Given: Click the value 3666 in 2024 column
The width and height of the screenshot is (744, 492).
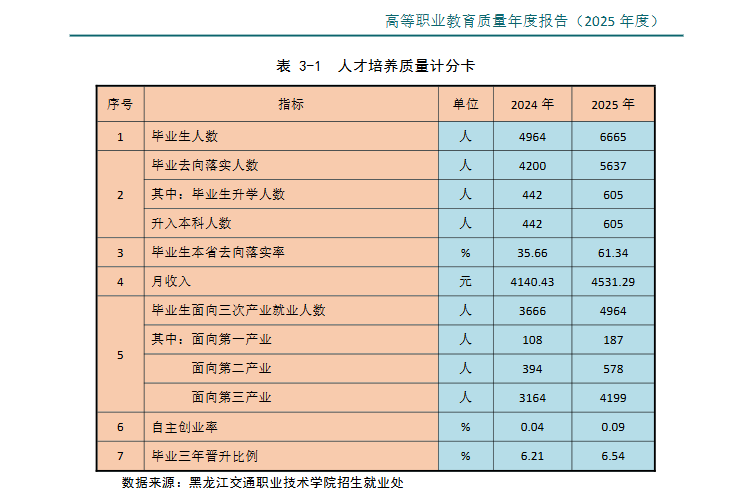Looking at the screenshot, I should (532, 311).
